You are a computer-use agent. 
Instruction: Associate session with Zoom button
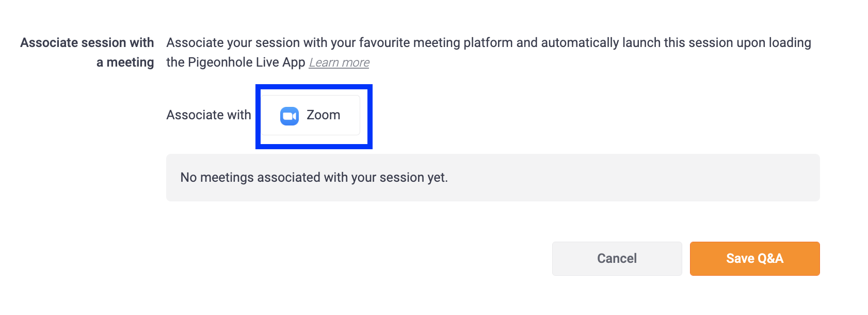pyautogui.click(x=310, y=115)
